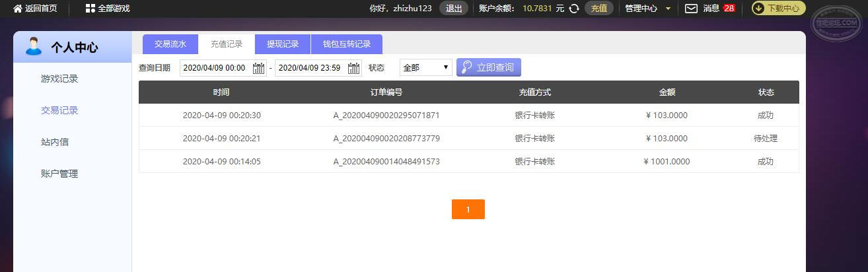Click the home icon beside 返回首页
Image resolution: width=868 pixels, height=272 pixels.
tap(18, 9)
